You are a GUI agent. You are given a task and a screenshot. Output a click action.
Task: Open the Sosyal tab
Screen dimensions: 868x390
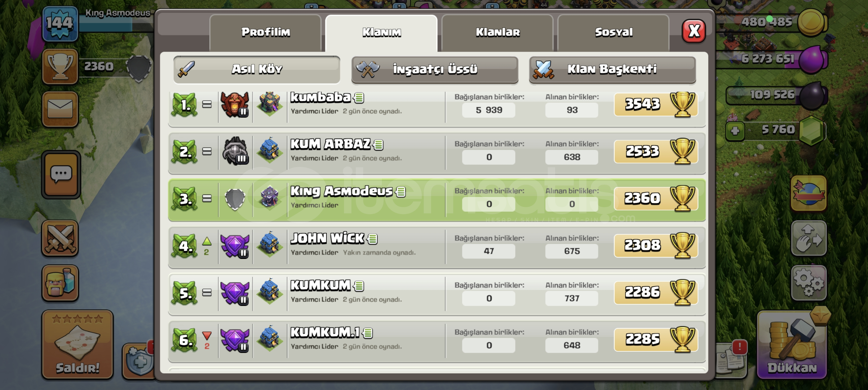point(613,33)
